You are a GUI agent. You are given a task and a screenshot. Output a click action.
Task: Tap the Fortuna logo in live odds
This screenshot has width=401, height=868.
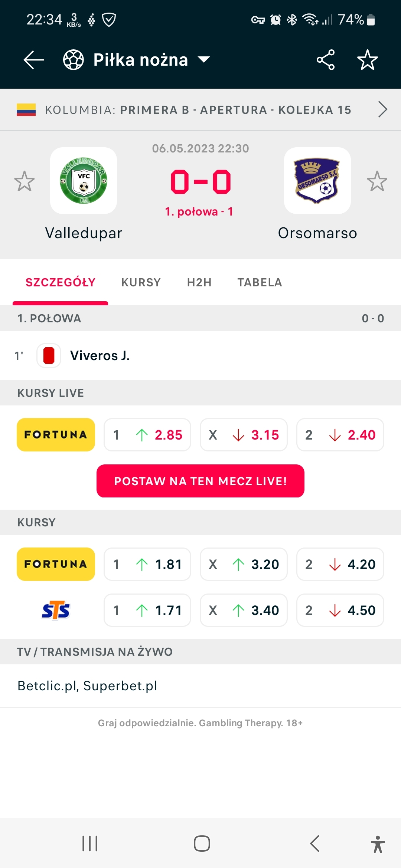[x=56, y=435]
